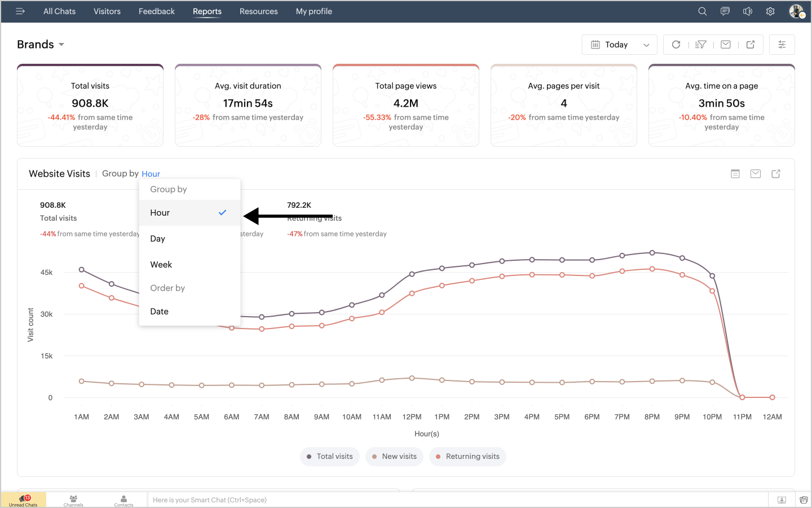Image resolution: width=812 pixels, height=508 pixels.
Task: Open the Visitors tab
Action: click(107, 11)
